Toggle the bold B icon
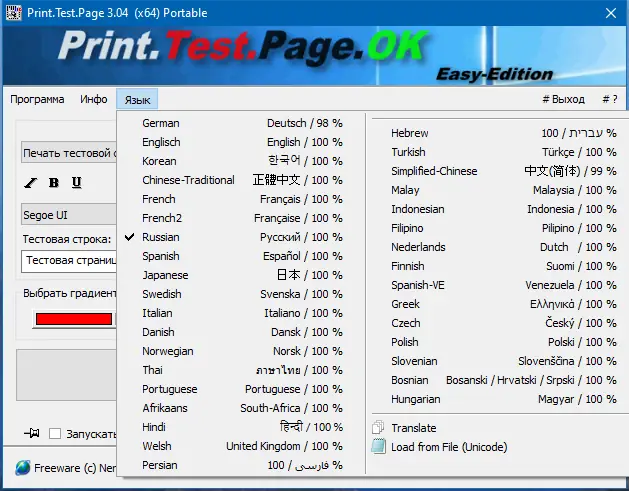This screenshot has height=491, width=629. coord(54,183)
